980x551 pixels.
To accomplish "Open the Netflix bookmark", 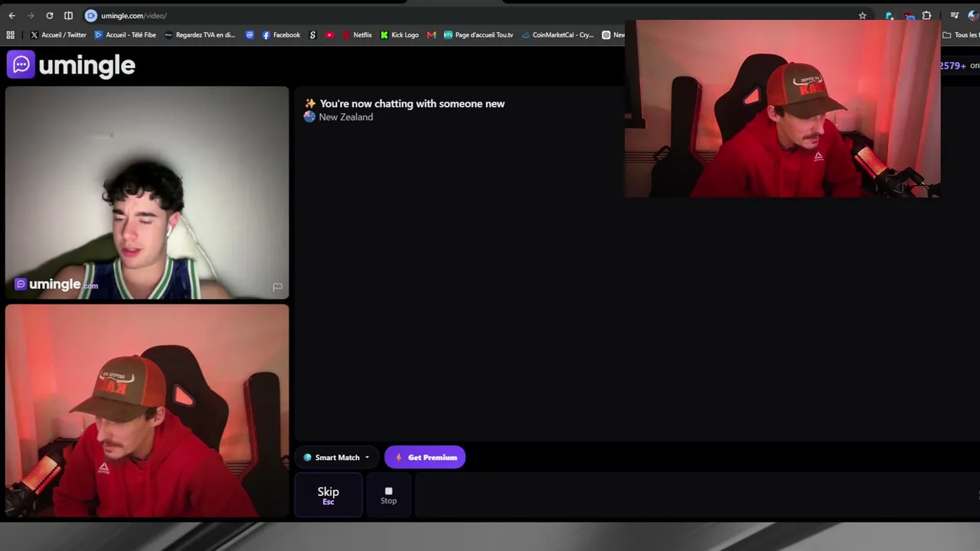I will pyautogui.click(x=358, y=34).
